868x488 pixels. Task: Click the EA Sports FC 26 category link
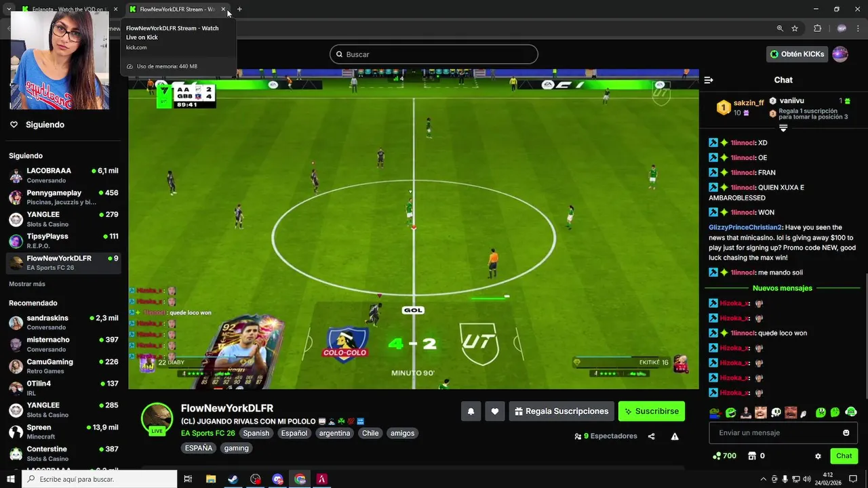pos(208,433)
